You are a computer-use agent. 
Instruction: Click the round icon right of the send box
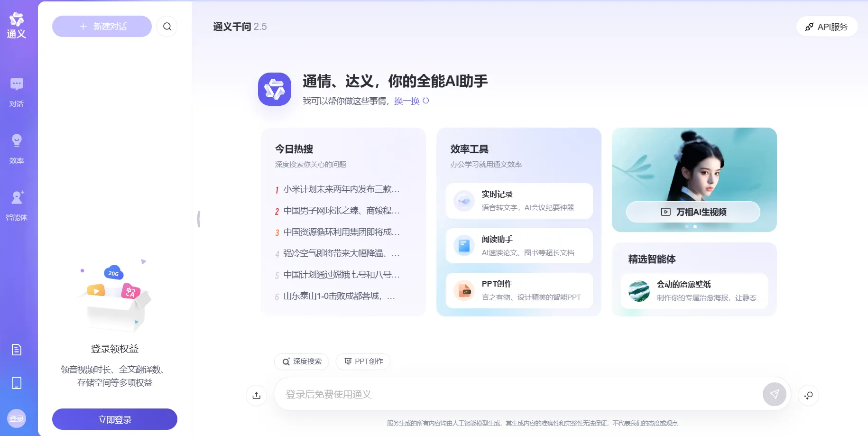[809, 395]
